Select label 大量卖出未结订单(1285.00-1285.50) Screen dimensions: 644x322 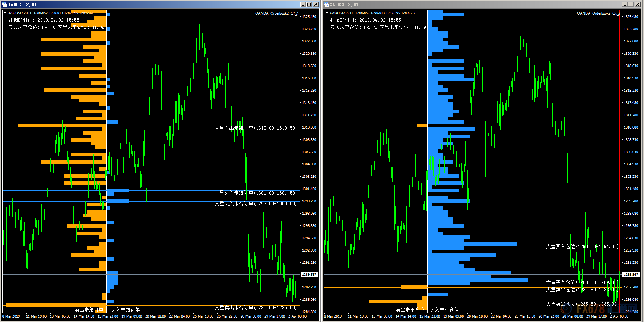click(x=256, y=308)
